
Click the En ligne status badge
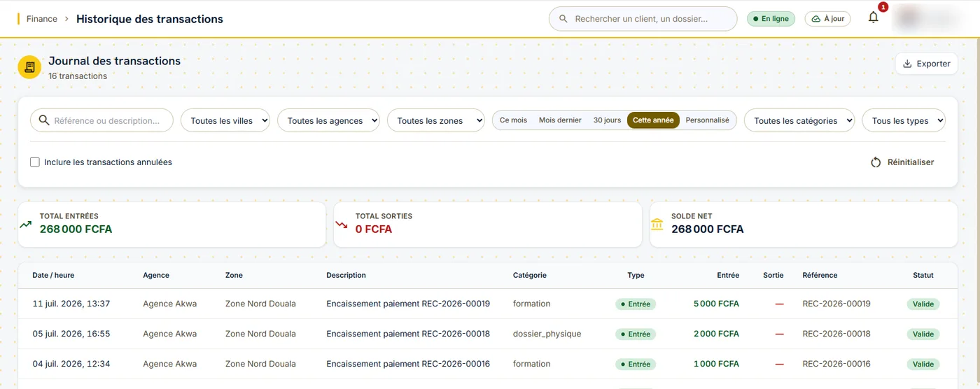tap(771, 19)
